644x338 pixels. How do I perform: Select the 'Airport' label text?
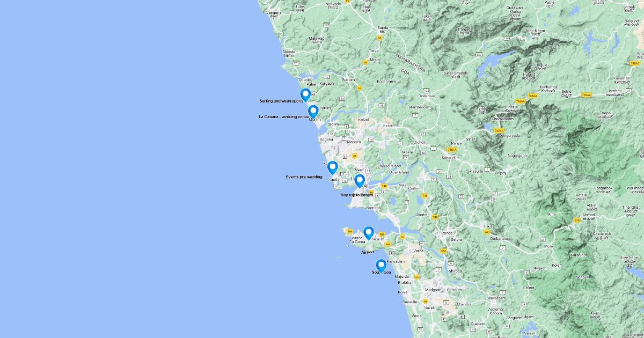(368, 252)
